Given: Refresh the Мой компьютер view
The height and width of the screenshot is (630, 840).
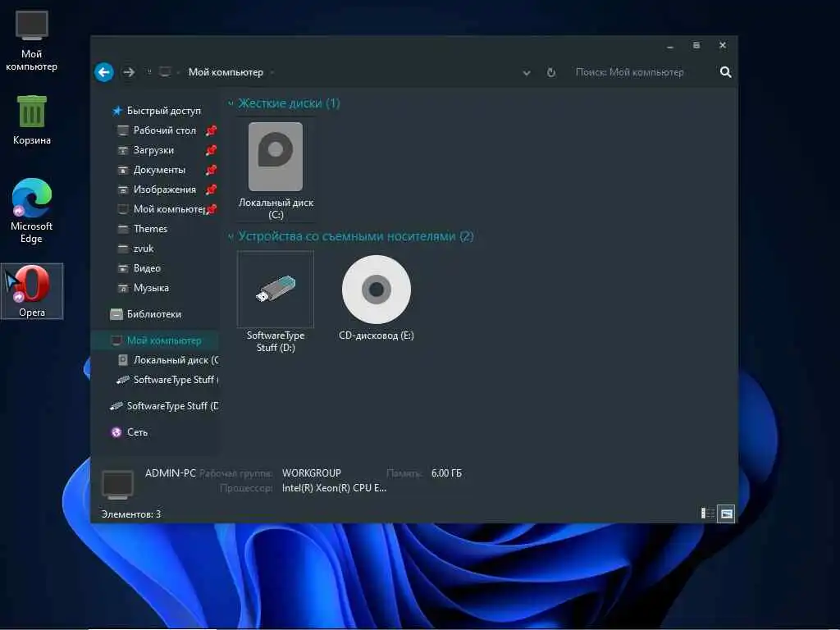Looking at the screenshot, I should click(x=550, y=72).
